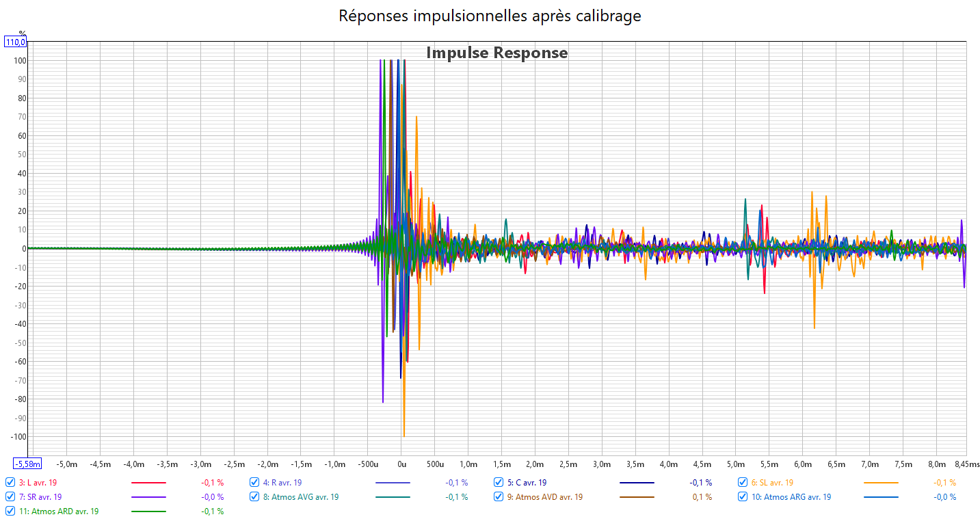The width and height of the screenshot is (980, 519).
Task: Edit the -5,58m X-axis left limit field
Action: click(27, 464)
